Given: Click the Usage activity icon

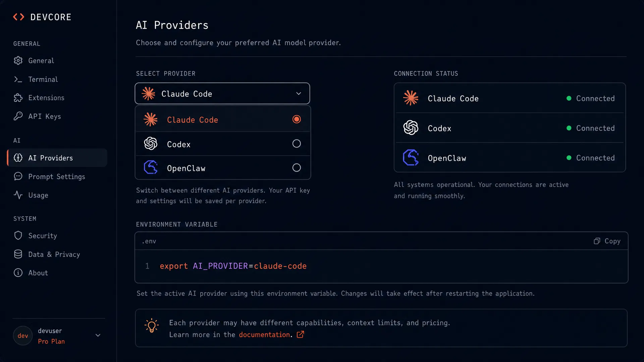Looking at the screenshot, I should point(18,195).
